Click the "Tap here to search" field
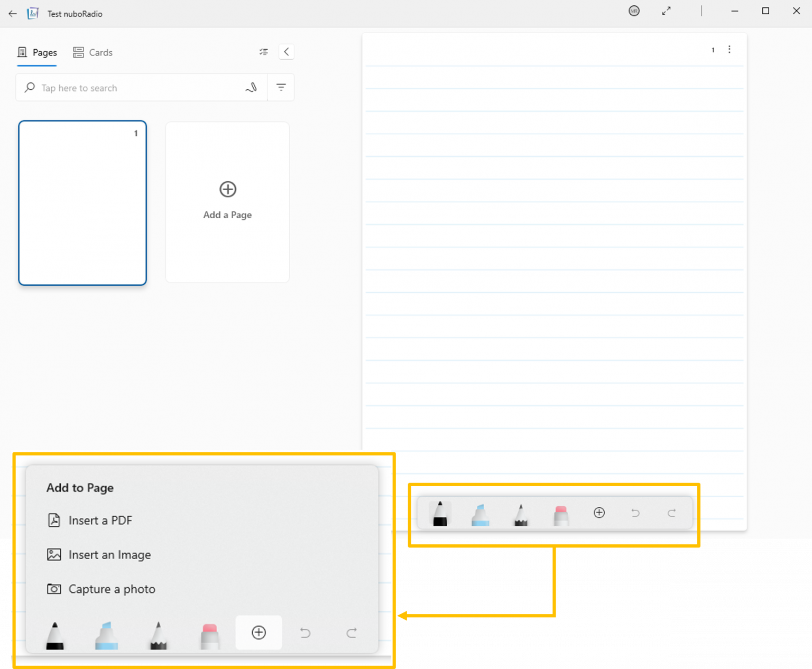The height and width of the screenshot is (669, 812). 132,88
